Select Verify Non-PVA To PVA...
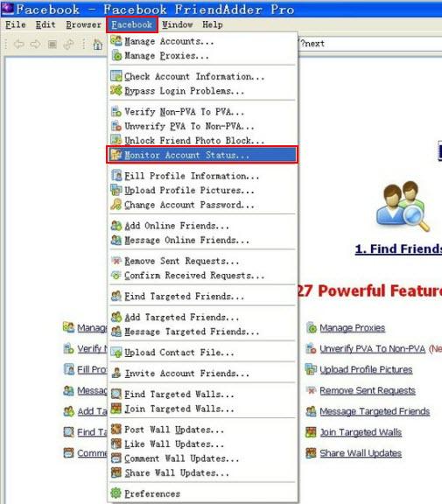Viewport: 442px width, 504px height. click(202, 111)
